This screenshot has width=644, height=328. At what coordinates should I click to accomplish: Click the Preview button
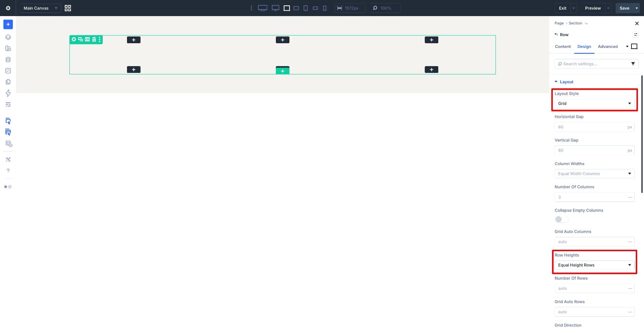(x=592, y=8)
